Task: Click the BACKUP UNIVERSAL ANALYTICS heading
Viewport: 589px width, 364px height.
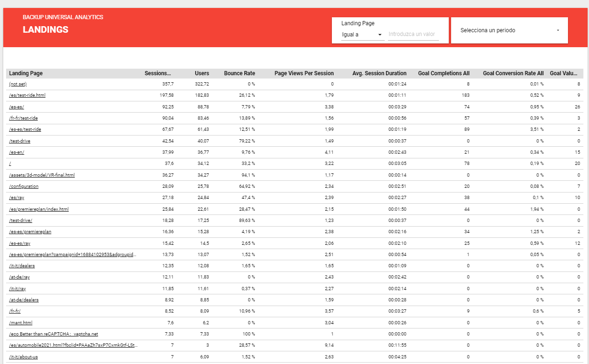Action: tap(63, 17)
